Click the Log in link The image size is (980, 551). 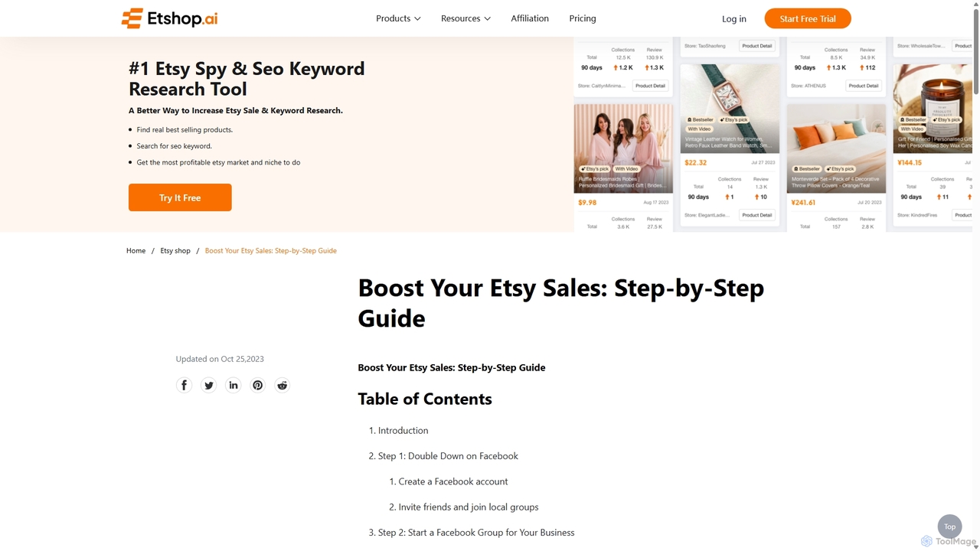pyautogui.click(x=733, y=18)
